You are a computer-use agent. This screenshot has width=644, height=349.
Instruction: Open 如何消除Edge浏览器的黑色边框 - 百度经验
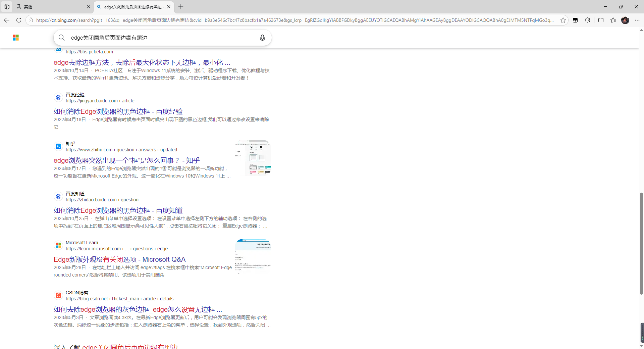tap(118, 111)
